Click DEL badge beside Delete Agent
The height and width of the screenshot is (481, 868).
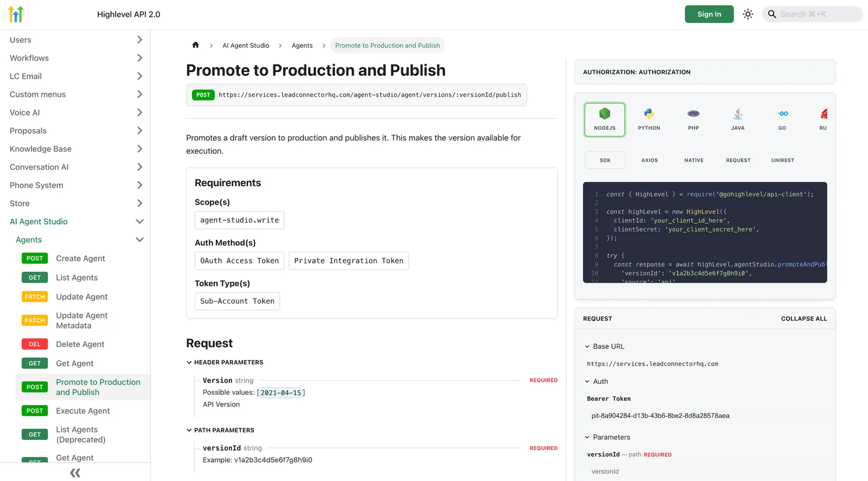coord(35,344)
